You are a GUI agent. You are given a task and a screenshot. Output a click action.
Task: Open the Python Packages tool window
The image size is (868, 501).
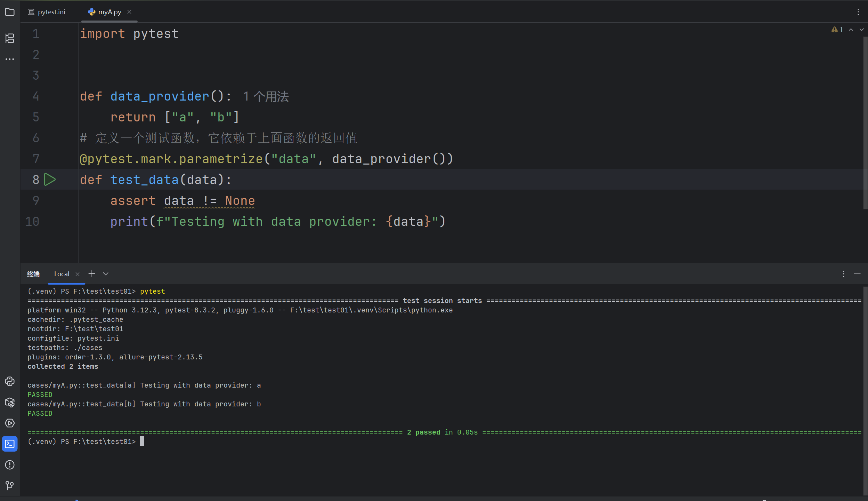coord(10,403)
